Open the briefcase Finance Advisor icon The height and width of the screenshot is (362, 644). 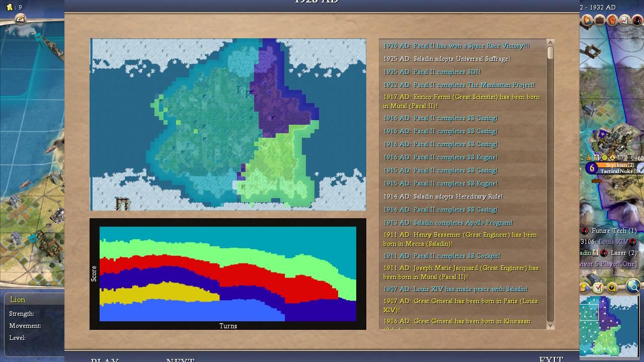[600, 21]
